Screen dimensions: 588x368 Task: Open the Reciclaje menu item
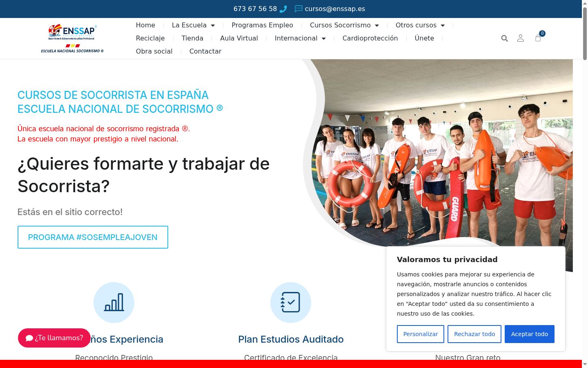point(150,38)
